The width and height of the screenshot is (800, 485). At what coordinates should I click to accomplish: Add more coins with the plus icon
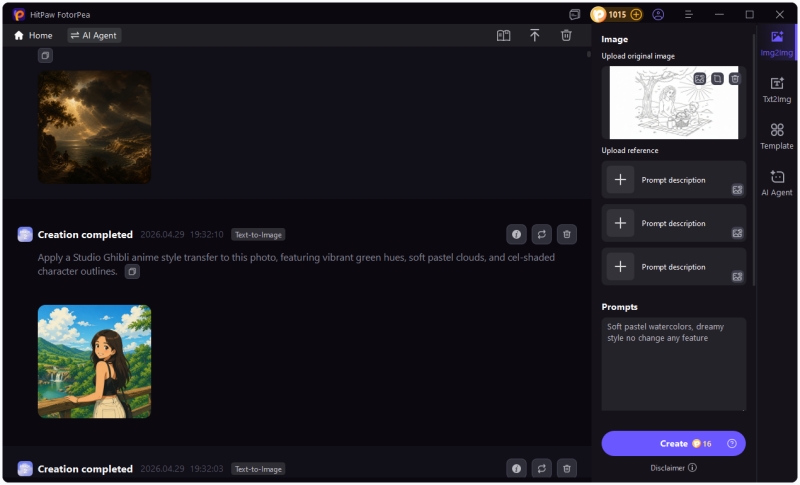tap(636, 14)
